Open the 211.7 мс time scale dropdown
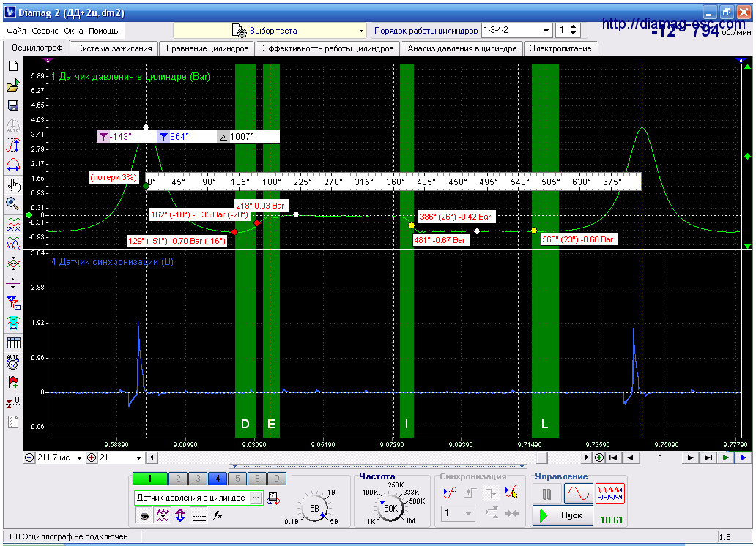 point(79,458)
